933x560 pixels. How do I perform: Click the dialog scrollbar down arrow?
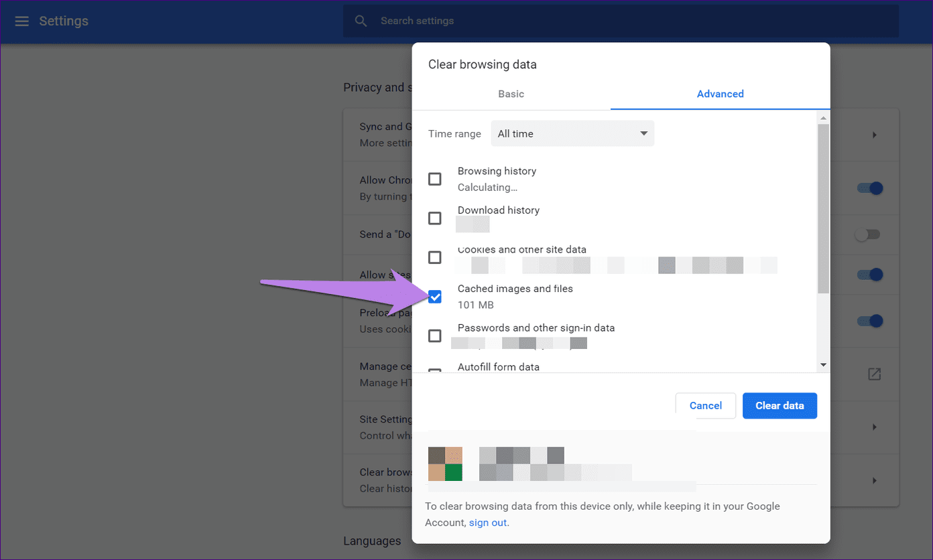click(x=823, y=365)
